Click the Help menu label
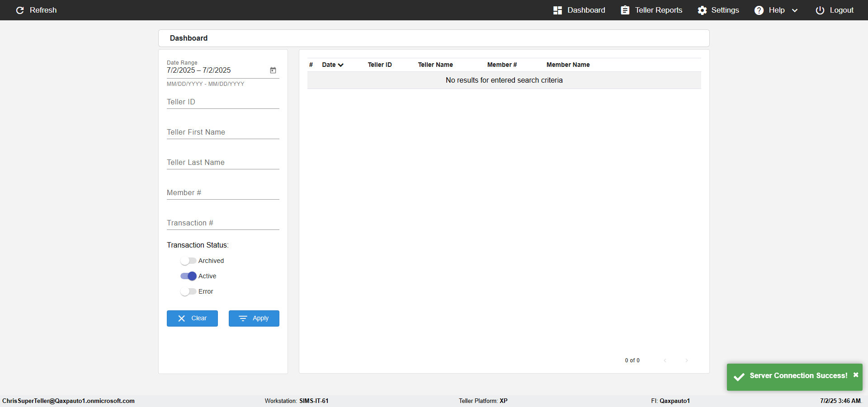The height and width of the screenshot is (407, 868). 777,10
